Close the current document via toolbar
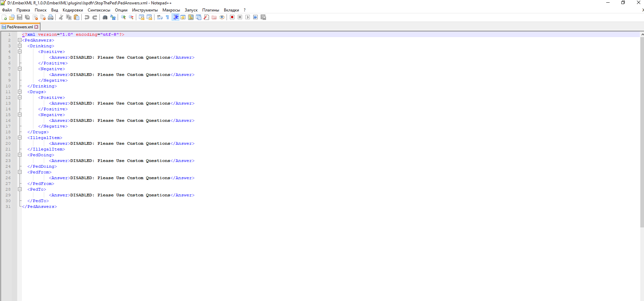This screenshot has height=301, width=644. click(x=35, y=17)
